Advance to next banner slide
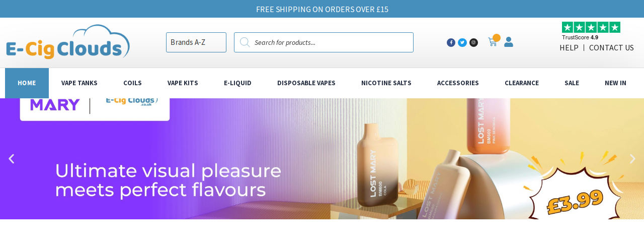The height and width of the screenshot is (242, 644). 632,159
